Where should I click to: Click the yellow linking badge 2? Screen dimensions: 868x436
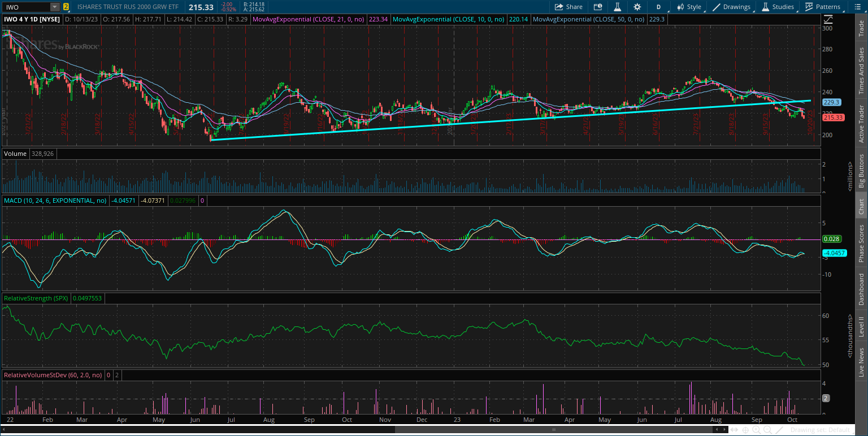(66, 7)
